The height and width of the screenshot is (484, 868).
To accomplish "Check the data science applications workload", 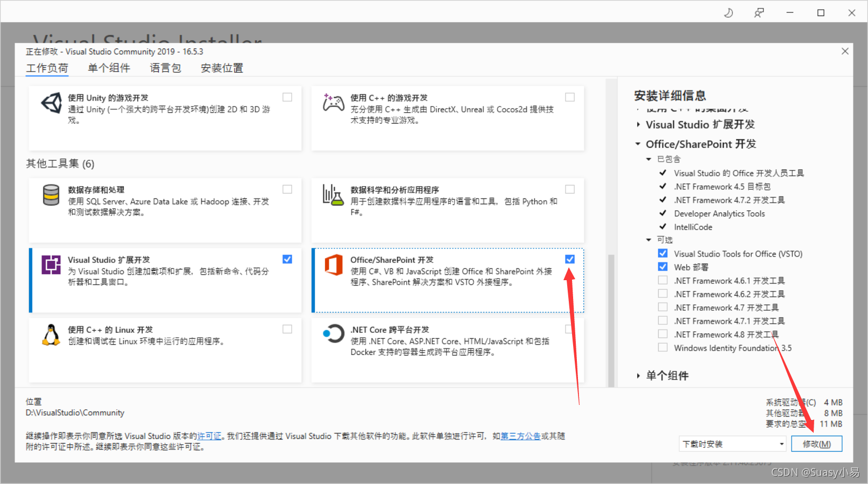I will (x=570, y=189).
